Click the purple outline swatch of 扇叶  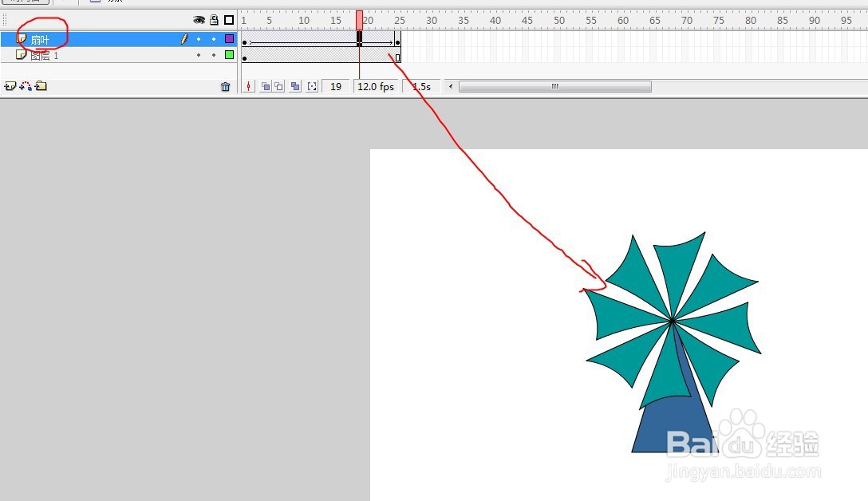click(x=229, y=39)
